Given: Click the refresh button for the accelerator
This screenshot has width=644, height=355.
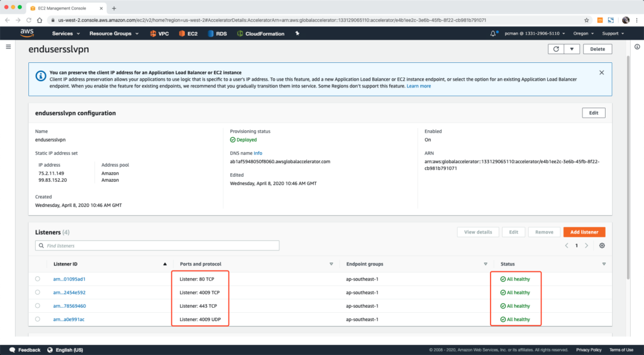Looking at the screenshot, I should coord(555,49).
